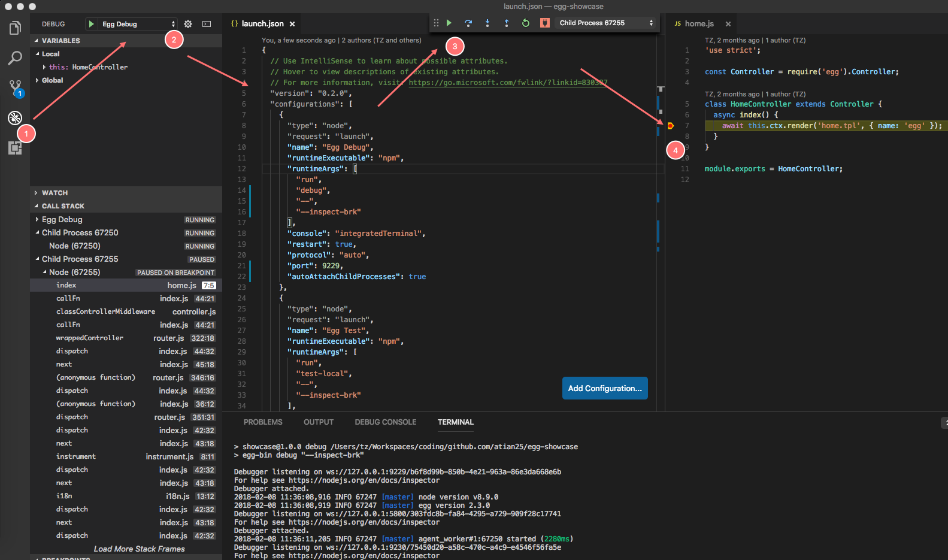Select instrument instrument.js stack frame

126,457
